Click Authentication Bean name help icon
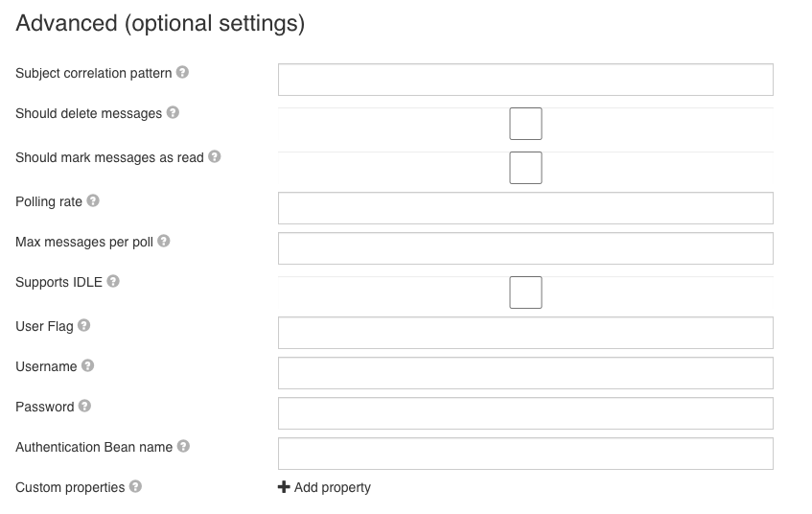812x514 pixels. pyautogui.click(x=183, y=446)
